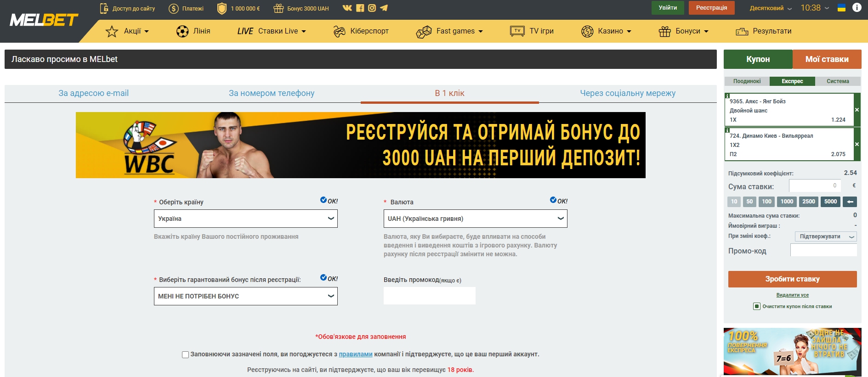Open the Instagram social icon
Screen dimensions: 868x377
[372, 8]
